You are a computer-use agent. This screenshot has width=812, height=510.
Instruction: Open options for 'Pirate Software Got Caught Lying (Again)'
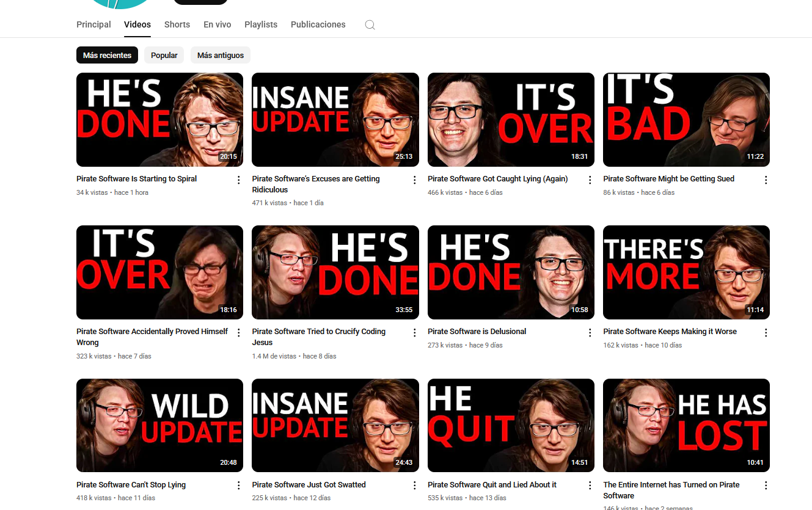pyautogui.click(x=590, y=180)
